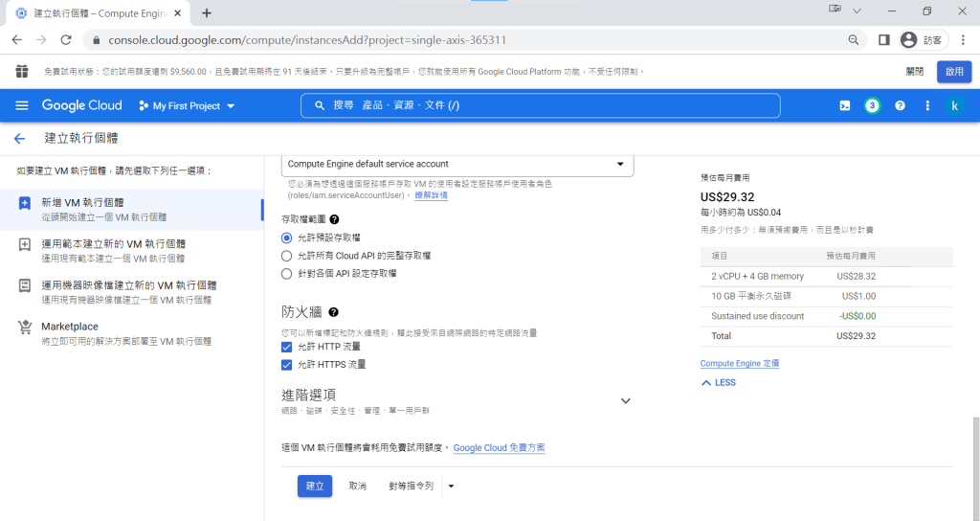Select 運用範本建立新的 VM 執行個體
The image size is (980, 521).
tap(132, 251)
